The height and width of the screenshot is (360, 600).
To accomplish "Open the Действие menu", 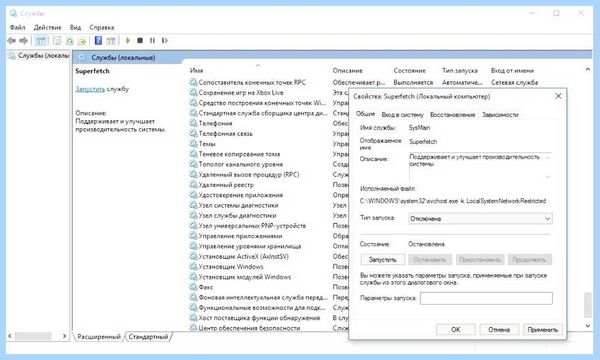I will (47, 28).
